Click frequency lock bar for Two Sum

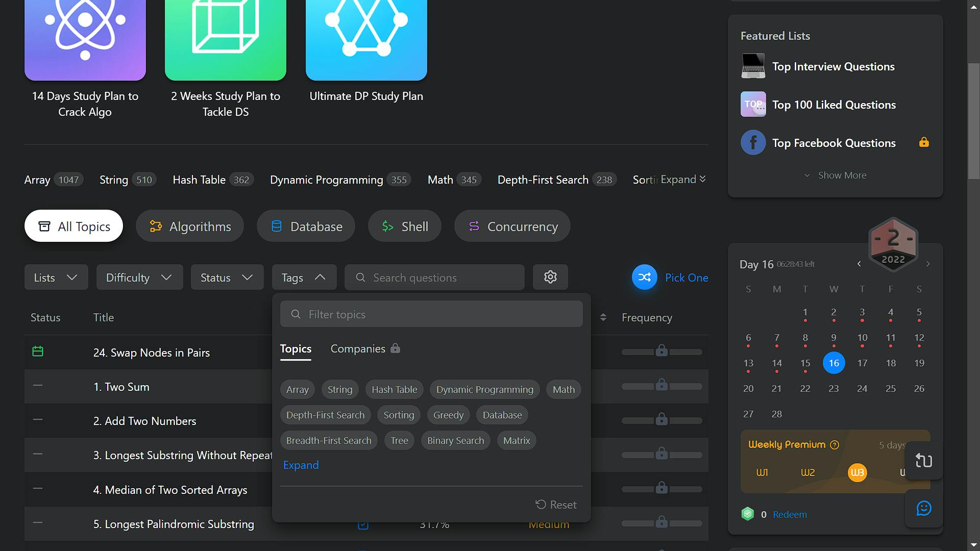coord(662,386)
